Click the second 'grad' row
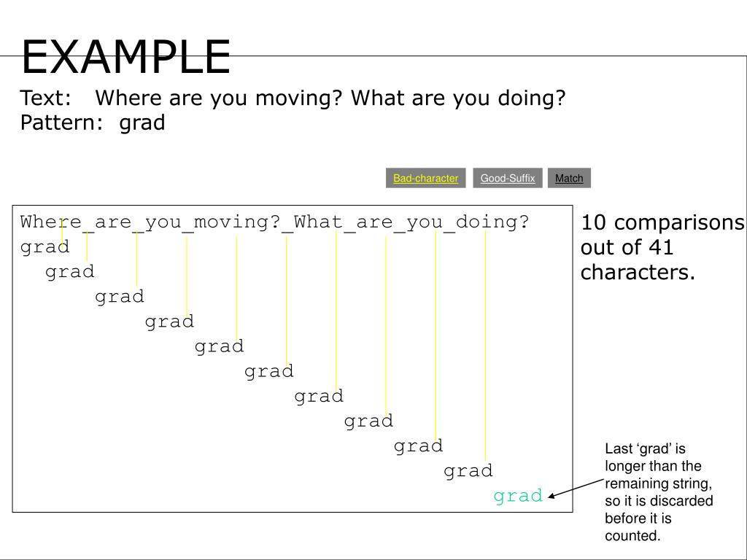This screenshot has width=747, height=560. pos(69,272)
